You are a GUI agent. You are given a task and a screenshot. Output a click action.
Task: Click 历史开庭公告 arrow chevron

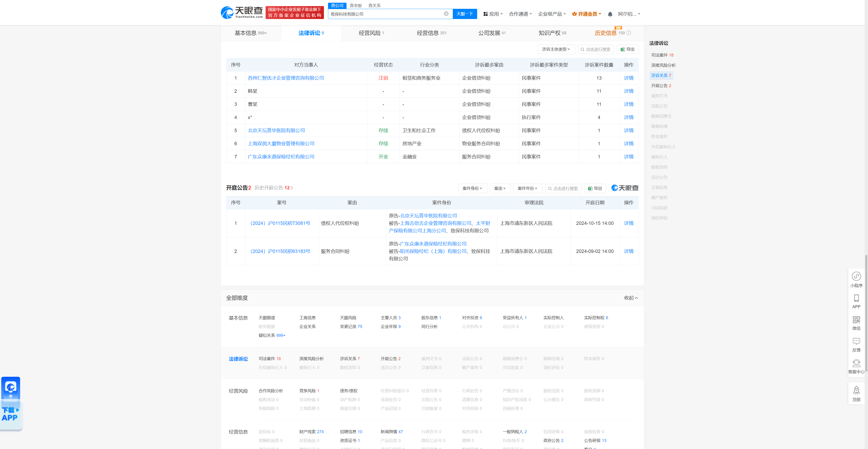292,188
